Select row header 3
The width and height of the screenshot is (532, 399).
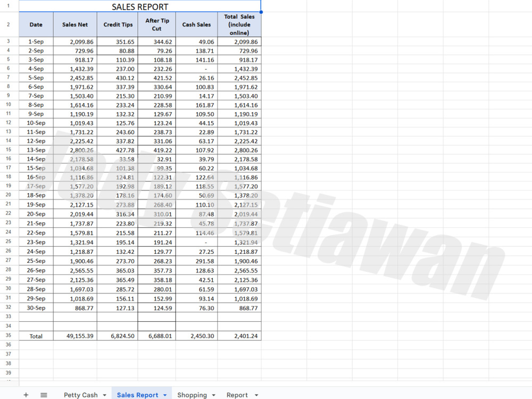tap(9, 41)
